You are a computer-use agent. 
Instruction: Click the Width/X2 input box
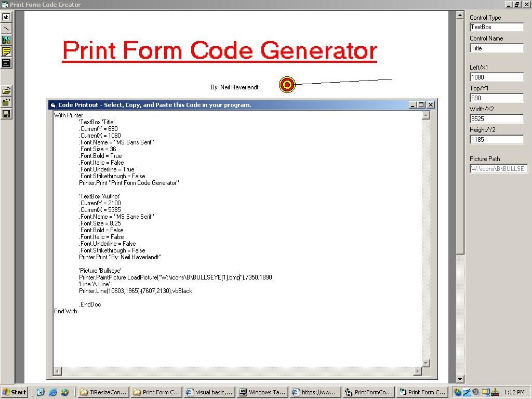point(496,119)
